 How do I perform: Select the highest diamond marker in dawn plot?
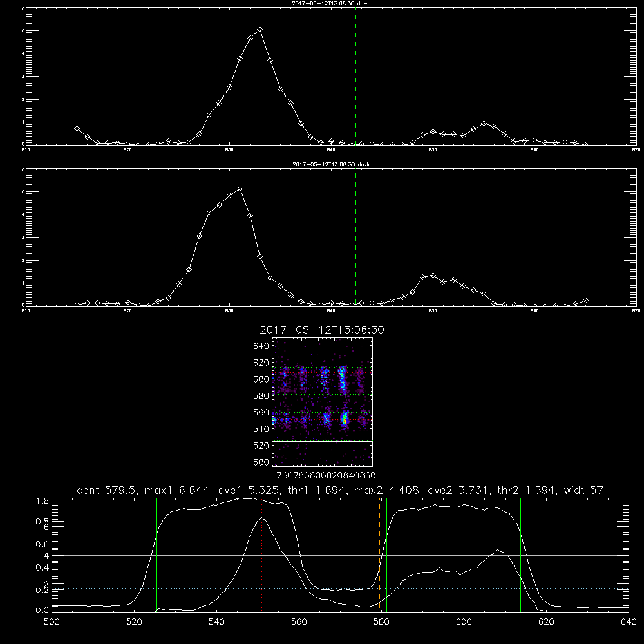coord(260,30)
